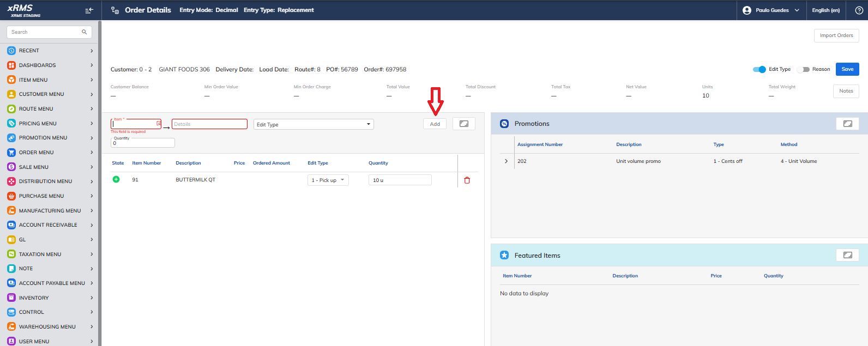The image size is (868, 346).
Task: Click the Ordered Amount column header
Action: [272, 163]
